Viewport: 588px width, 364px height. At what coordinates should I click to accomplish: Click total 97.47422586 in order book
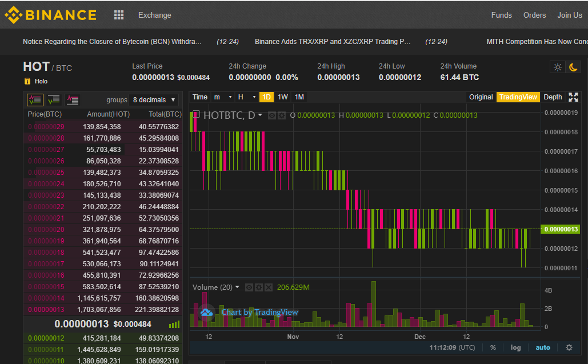tap(159, 253)
